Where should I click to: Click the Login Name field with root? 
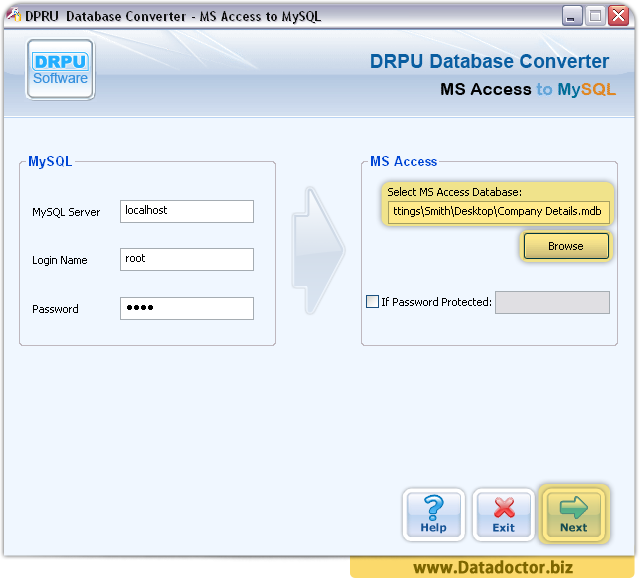[187, 259]
